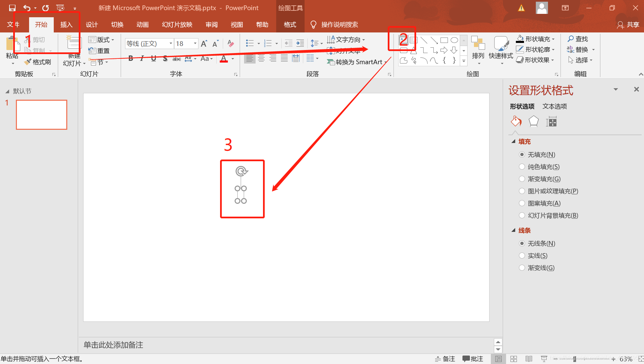Screen dimensions: 644x364
Task: Open Fill & Line paint bucket tab
Action: pyautogui.click(x=516, y=121)
